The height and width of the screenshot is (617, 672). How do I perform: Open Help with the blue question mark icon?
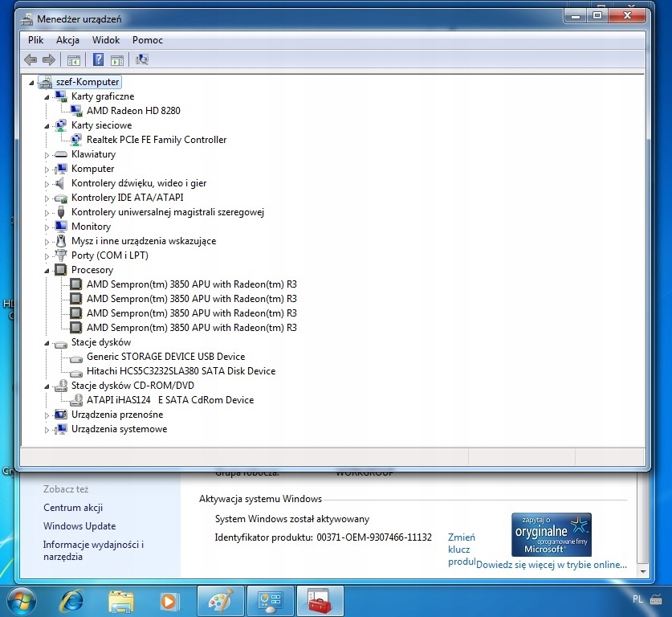coord(98,59)
